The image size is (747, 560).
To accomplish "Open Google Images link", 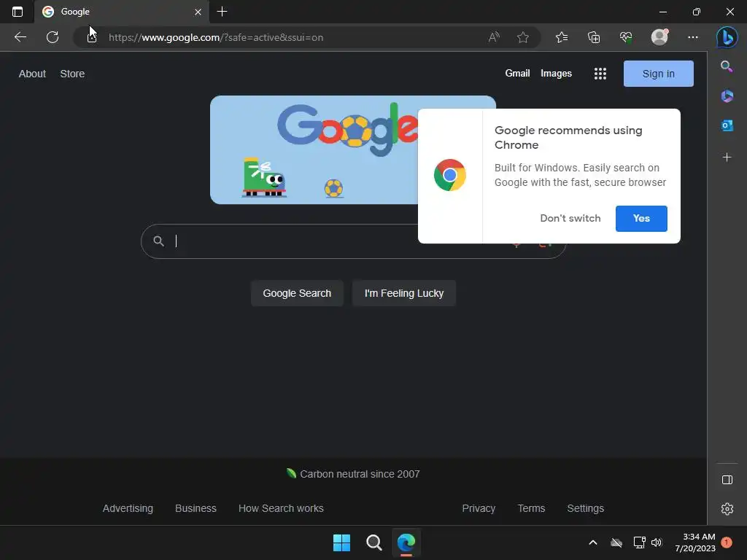I will click(x=556, y=74).
